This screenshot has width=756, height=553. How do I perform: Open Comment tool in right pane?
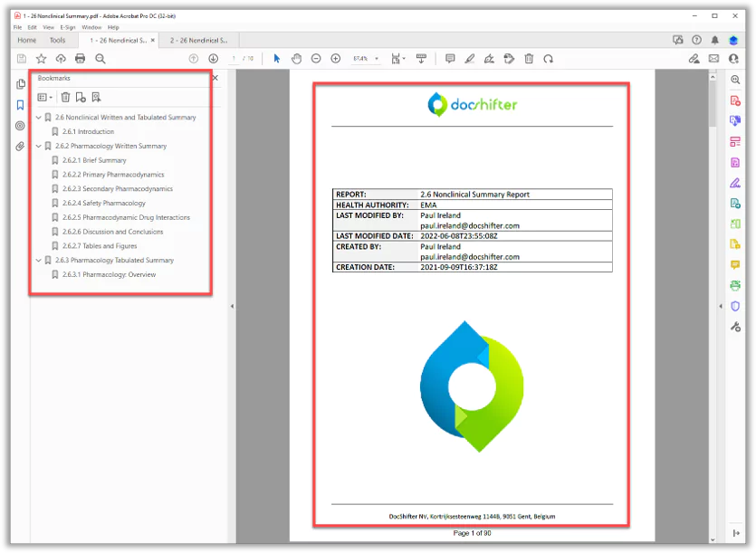735,264
